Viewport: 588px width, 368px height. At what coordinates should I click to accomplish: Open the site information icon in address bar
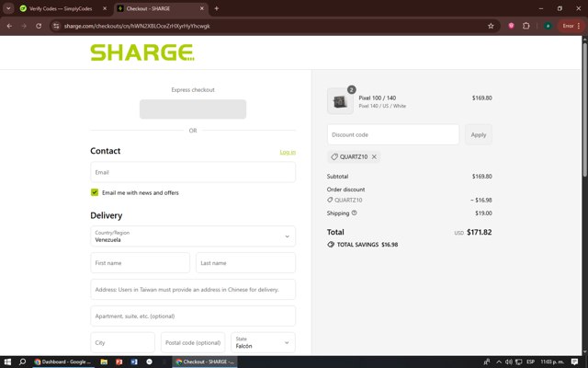(x=56, y=26)
